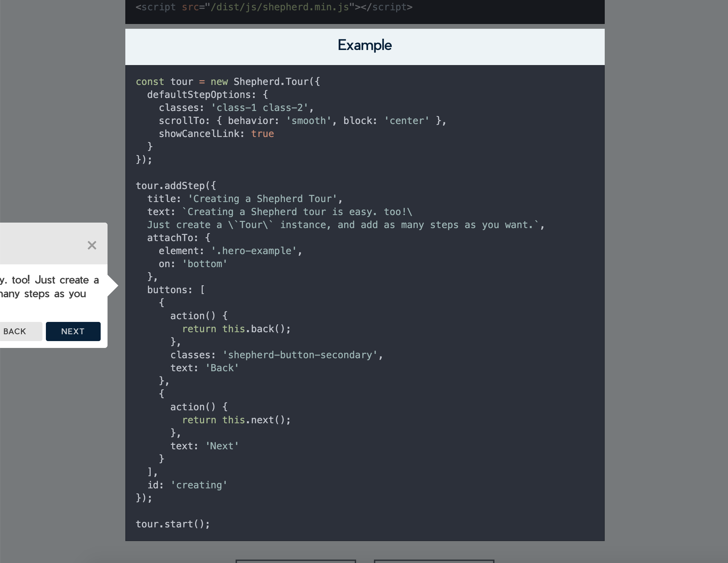Select the shepherd.min.js script tag line
Screen dimensions: 728x563
274,7
